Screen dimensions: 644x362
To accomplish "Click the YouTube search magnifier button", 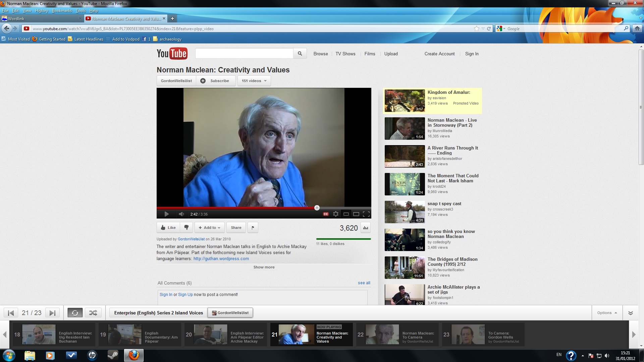I will pyautogui.click(x=300, y=54).
